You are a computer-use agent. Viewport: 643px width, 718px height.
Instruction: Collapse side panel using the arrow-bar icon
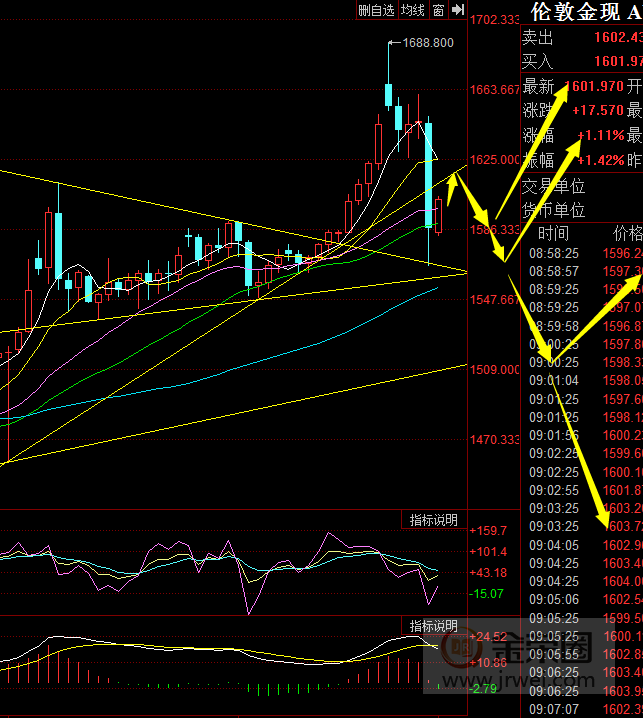[458, 10]
